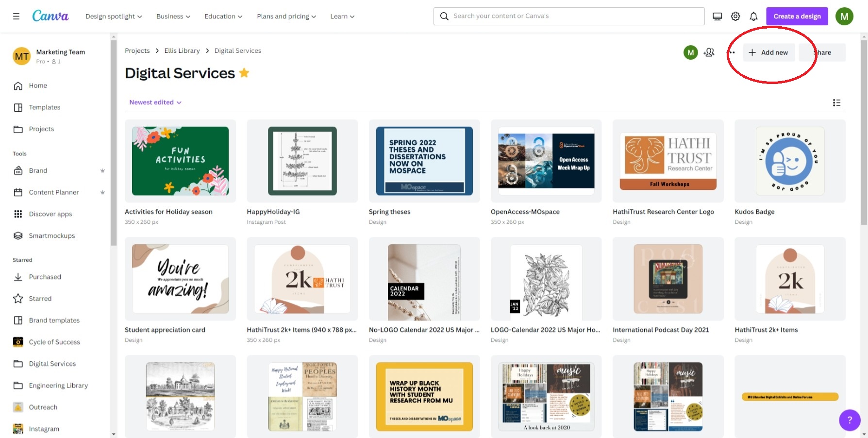Expand the Newest edited sort dropdown
This screenshot has width=868, height=438.
point(155,102)
